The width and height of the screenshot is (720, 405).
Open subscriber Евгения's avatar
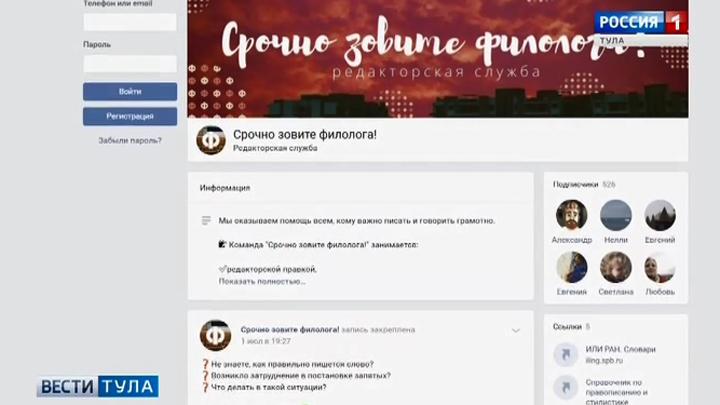pos(572,267)
